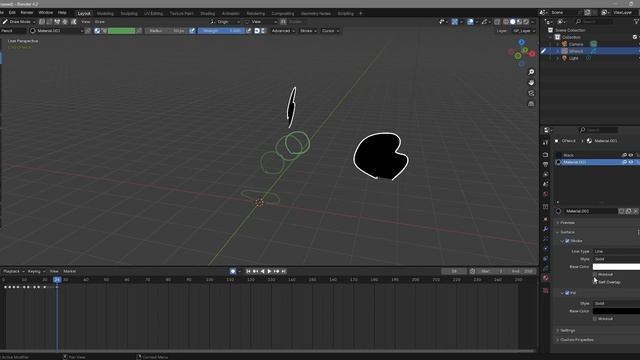Toggle Collection exclude checkbox in outliner
640x360 pixels.
(635, 37)
